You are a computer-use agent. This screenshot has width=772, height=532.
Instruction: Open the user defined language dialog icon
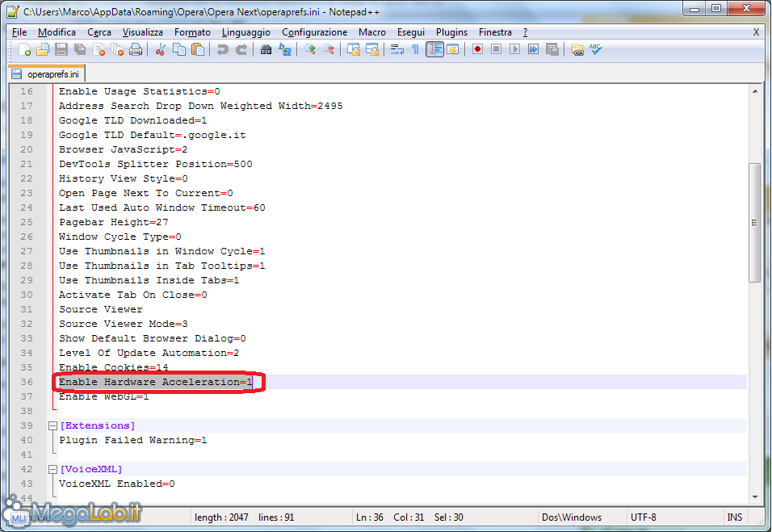[453, 49]
